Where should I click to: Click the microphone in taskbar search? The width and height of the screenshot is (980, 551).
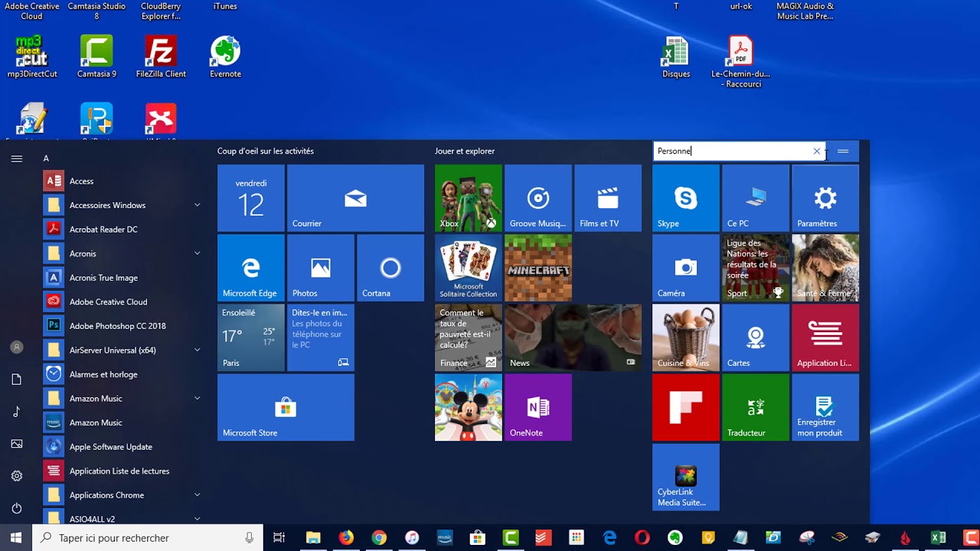(250, 538)
